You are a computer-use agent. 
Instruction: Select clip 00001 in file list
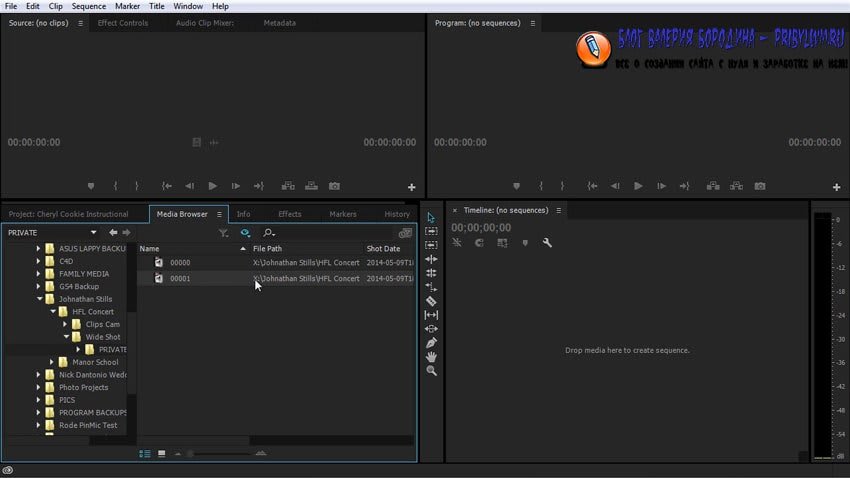[x=180, y=279]
